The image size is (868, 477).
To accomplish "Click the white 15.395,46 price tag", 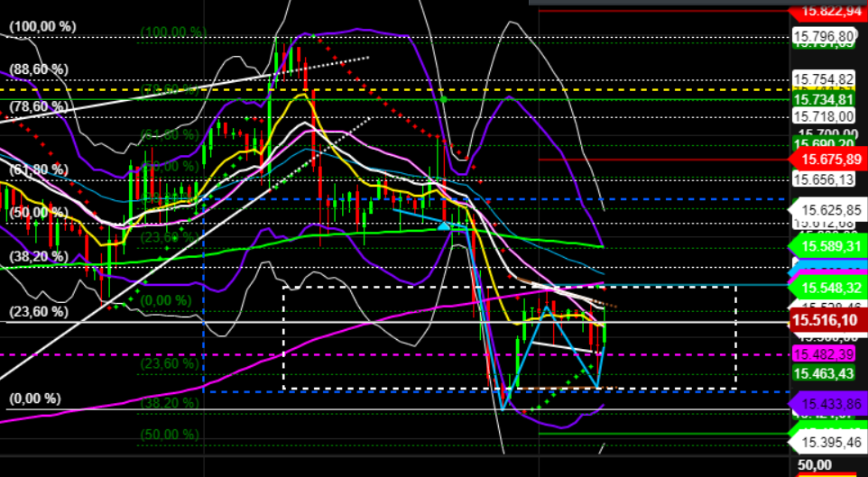I will pos(828,442).
